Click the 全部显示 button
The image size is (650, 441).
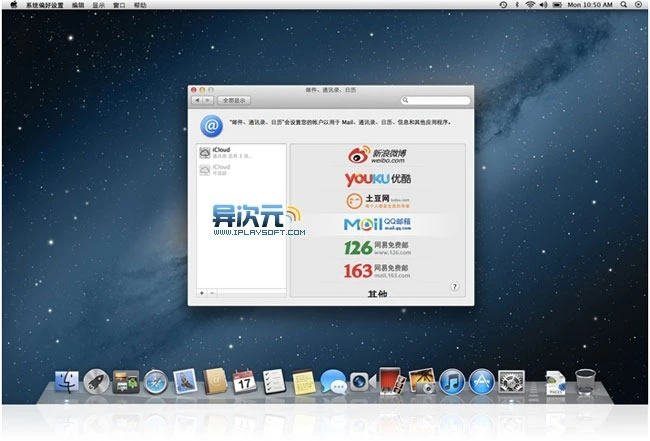234,100
